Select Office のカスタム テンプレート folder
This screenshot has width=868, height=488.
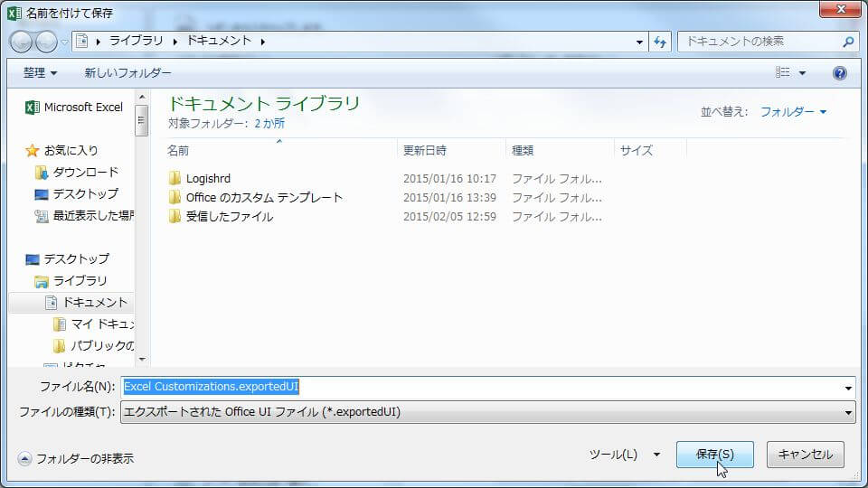click(x=263, y=197)
